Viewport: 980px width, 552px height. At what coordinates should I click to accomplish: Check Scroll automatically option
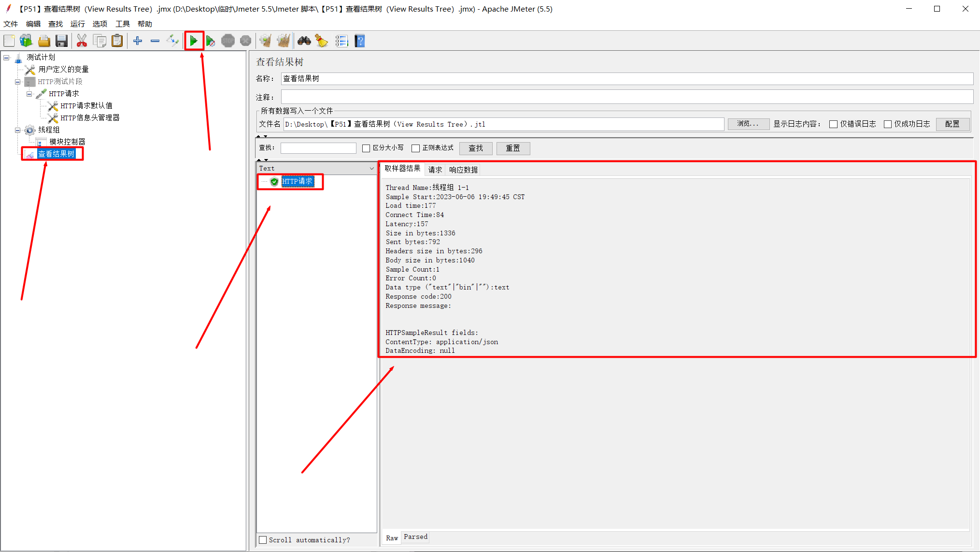click(x=263, y=540)
